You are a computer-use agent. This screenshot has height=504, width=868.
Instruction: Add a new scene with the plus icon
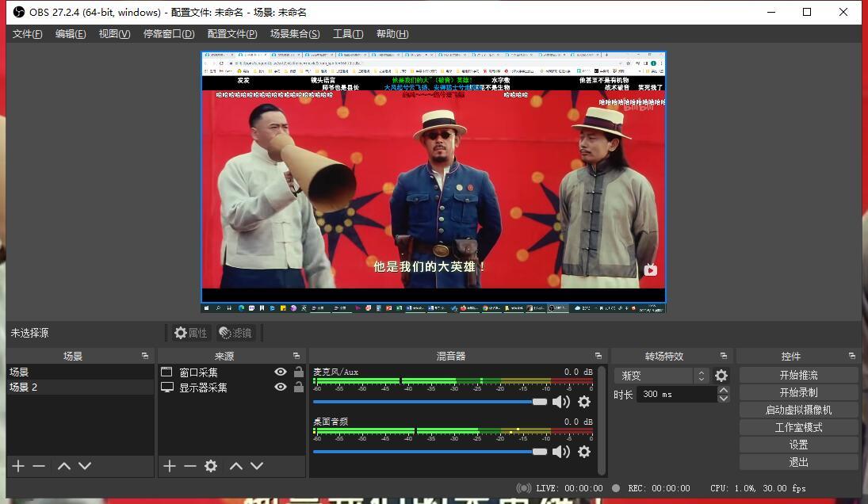pos(17,465)
